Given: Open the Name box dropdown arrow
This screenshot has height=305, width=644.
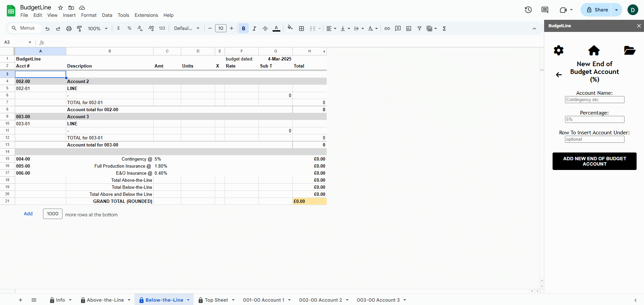Looking at the screenshot, I should click(x=30, y=42).
